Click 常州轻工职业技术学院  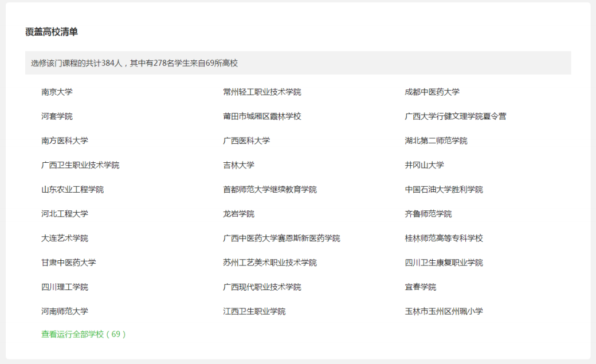[x=262, y=92]
